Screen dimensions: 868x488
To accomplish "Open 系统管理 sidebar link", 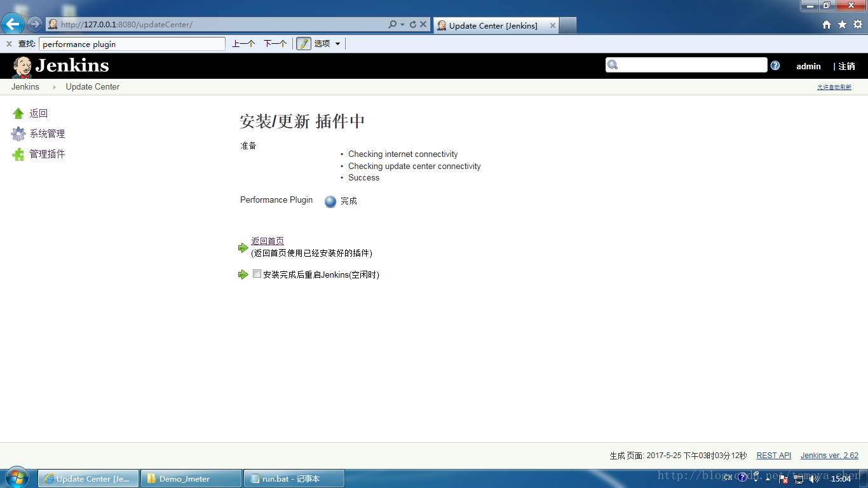I will point(48,134).
